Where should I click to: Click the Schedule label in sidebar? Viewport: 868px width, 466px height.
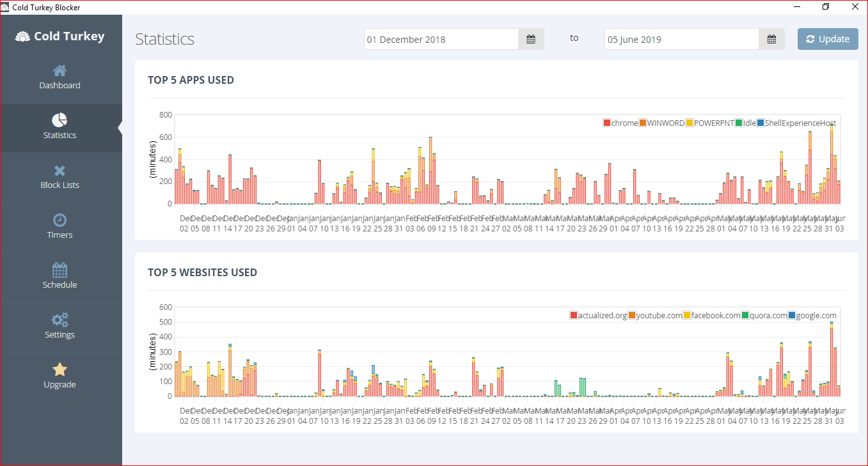(59, 285)
